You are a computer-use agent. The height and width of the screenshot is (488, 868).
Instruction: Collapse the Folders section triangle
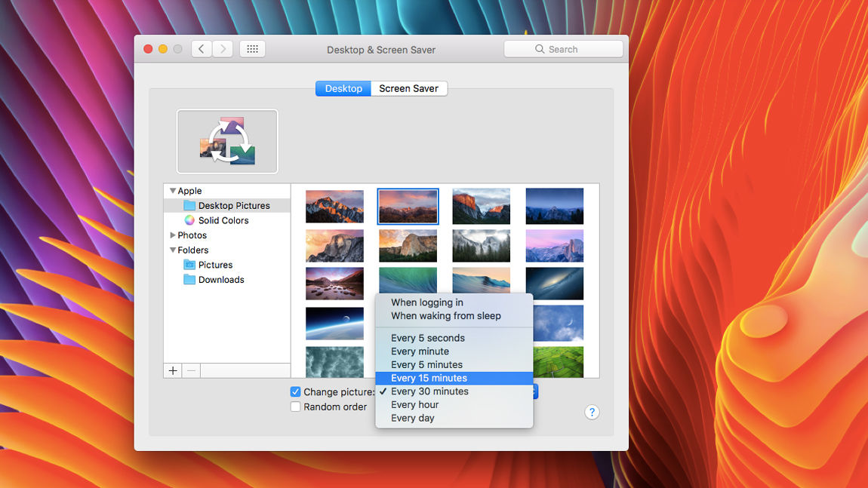coord(173,250)
